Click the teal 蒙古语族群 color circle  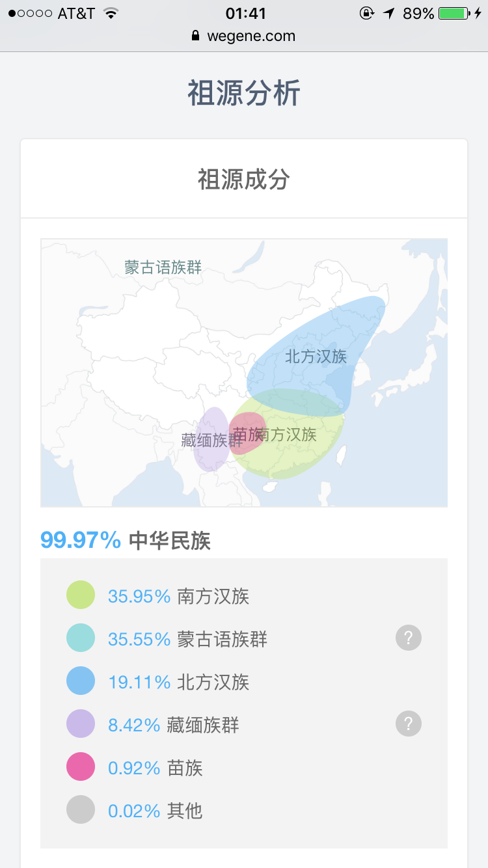pyautogui.click(x=81, y=638)
